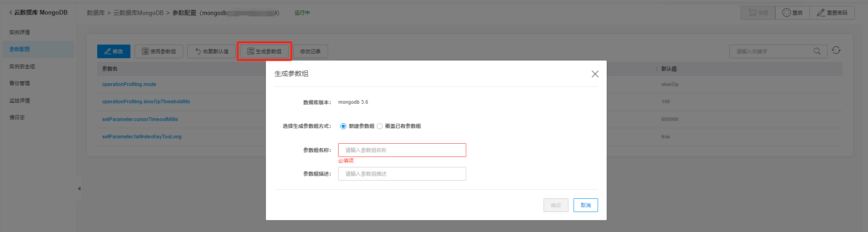Click the refresh icon beside search
Viewport: 868px width, 232px height.
click(836, 50)
